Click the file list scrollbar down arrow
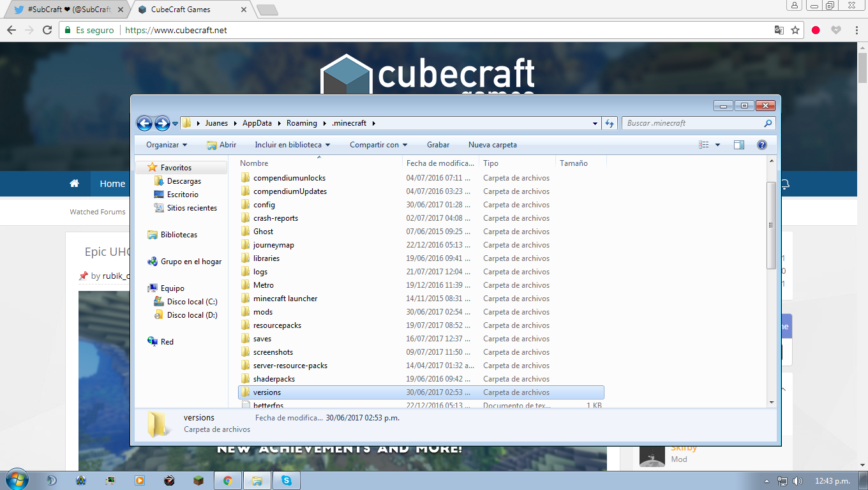The height and width of the screenshot is (490, 868). pyautogui.click(x=771, y=403)
